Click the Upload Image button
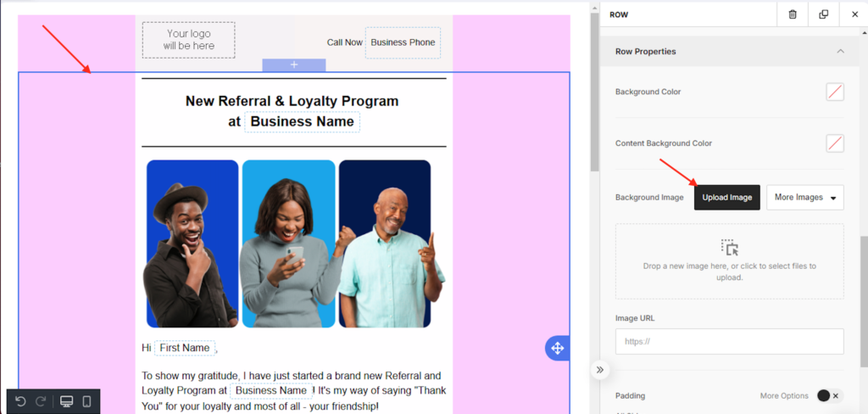This screenshot has height=414, width=868. (x=726, y=198)
